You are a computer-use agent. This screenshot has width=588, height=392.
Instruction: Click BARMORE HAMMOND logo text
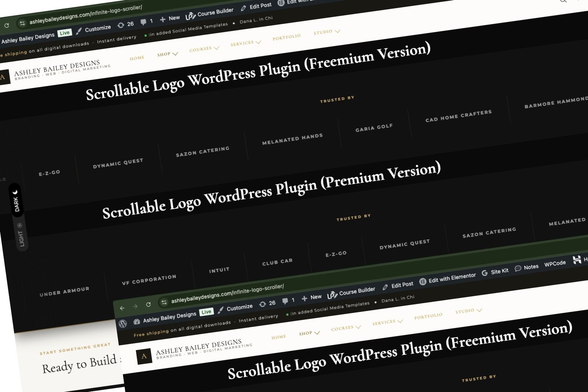coord(556,102)
